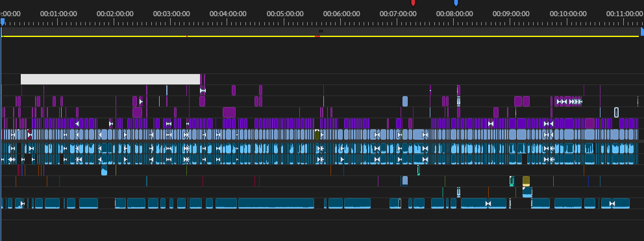644x241 pixels.
Task: Jump to 00:09:00:00 on the time ruler
Action: coord(511,14)
